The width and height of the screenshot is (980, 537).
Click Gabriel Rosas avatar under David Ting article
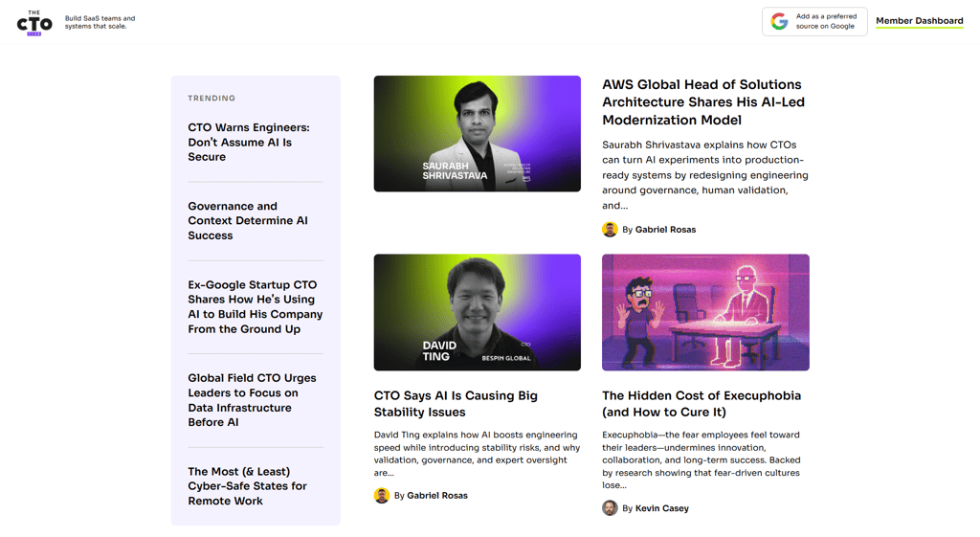(381, 495)
